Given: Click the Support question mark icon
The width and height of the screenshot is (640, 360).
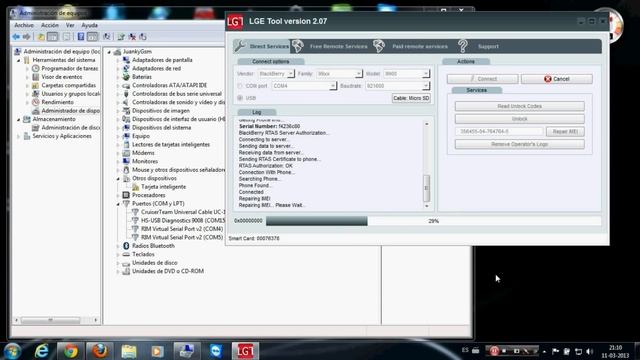Looking at the screenshot, I should coord(462,46).
